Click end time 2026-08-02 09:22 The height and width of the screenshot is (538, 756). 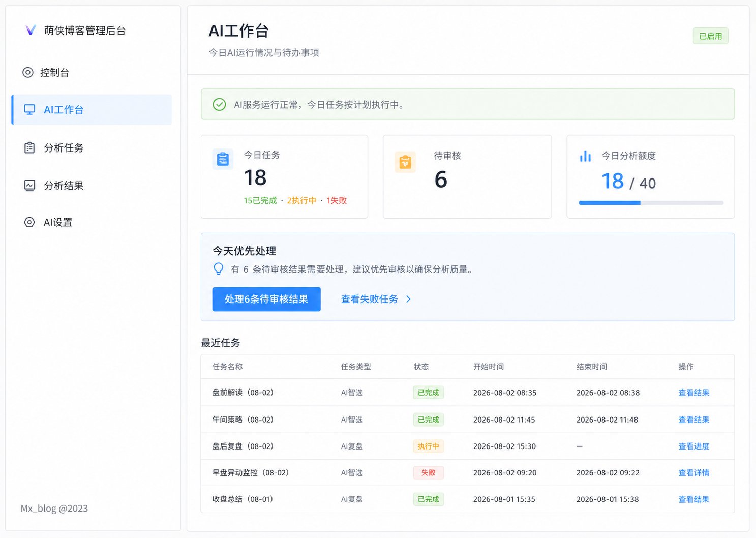pos(608,472)
